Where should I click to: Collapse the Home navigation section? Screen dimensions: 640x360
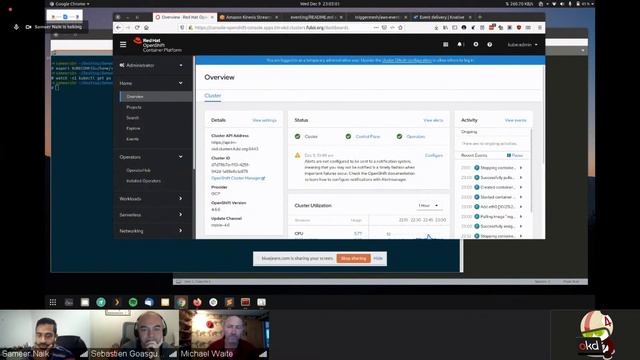(x=152, y=83)
